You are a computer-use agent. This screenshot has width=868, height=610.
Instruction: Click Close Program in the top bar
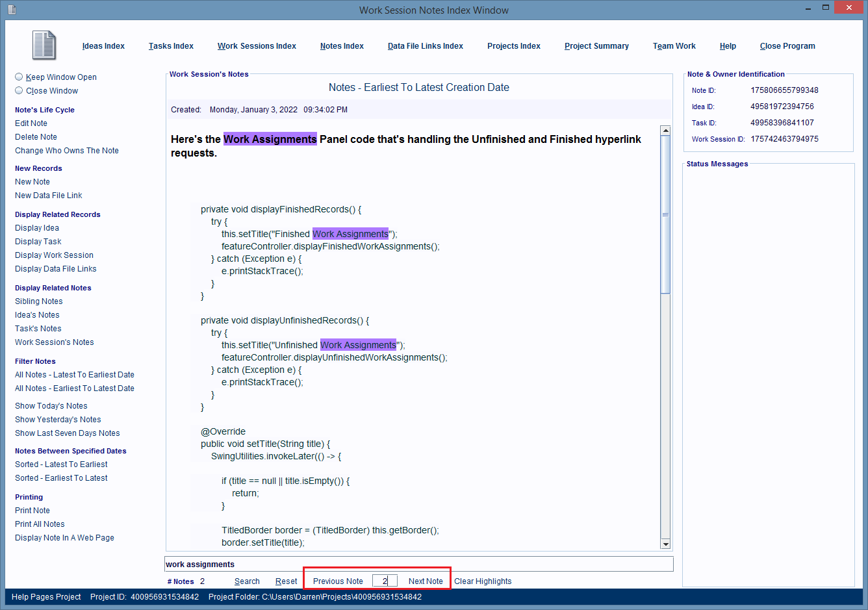pos(787,46)
